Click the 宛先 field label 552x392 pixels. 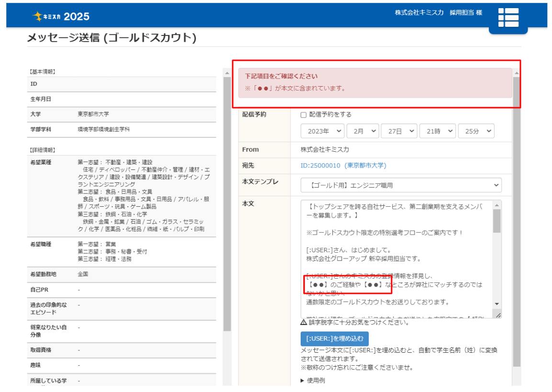point(248,166)
